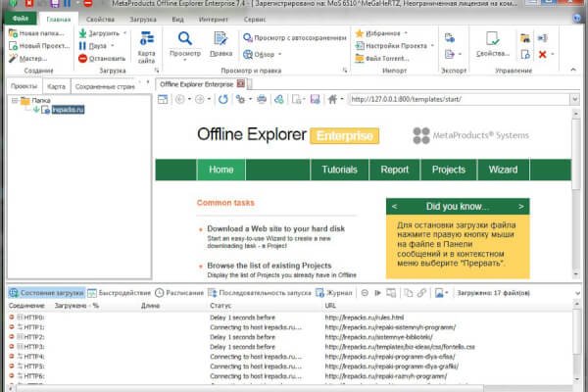Refresh the page in browser toolbar

(223, 99)
